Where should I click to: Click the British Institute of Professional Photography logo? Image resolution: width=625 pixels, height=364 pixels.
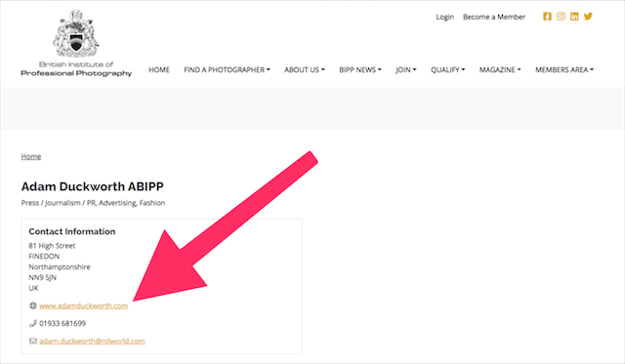pyautogui.click(x=76, y=43)
